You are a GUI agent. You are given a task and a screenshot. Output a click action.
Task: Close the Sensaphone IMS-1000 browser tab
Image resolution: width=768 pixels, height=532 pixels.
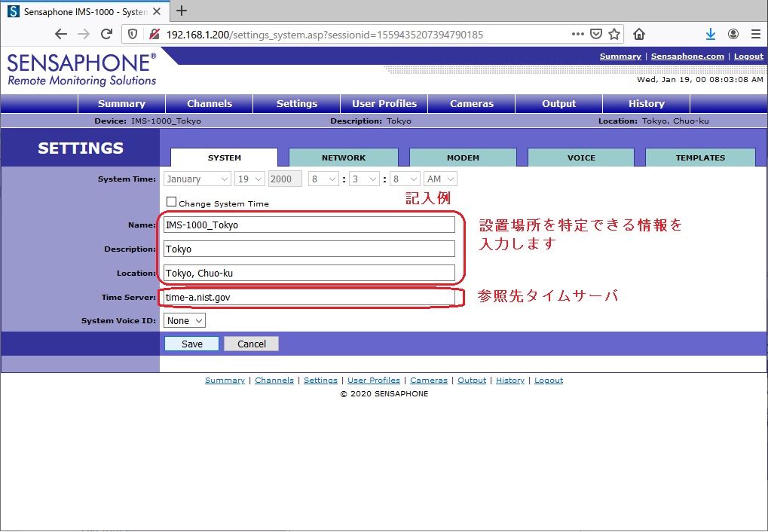pos(157,12)
